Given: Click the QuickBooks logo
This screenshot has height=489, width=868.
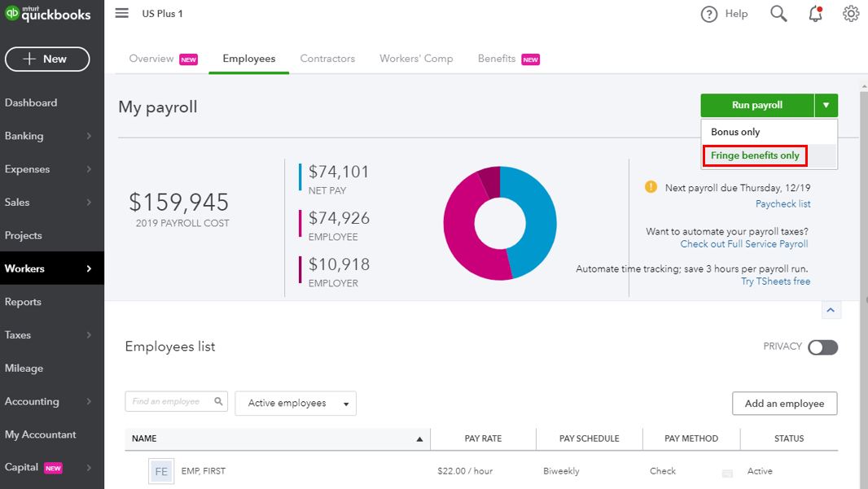Looking at the screenshot, I should pyautogui.click(x=49, y=13).
